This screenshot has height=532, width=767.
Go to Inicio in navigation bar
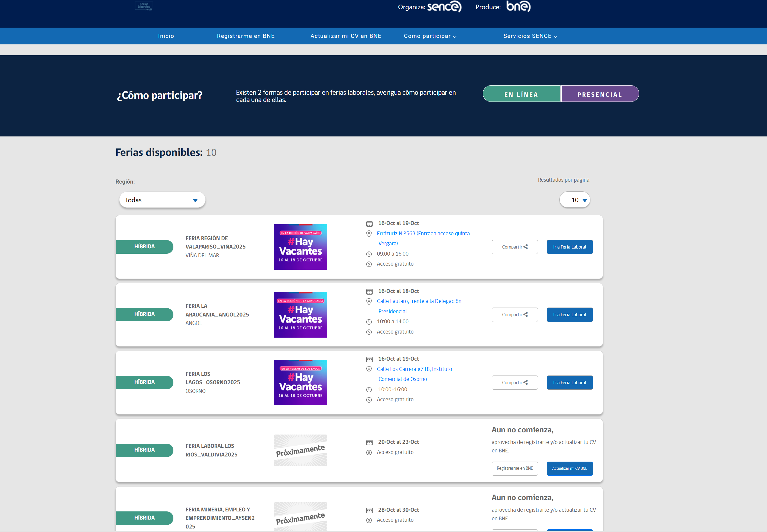166,36
